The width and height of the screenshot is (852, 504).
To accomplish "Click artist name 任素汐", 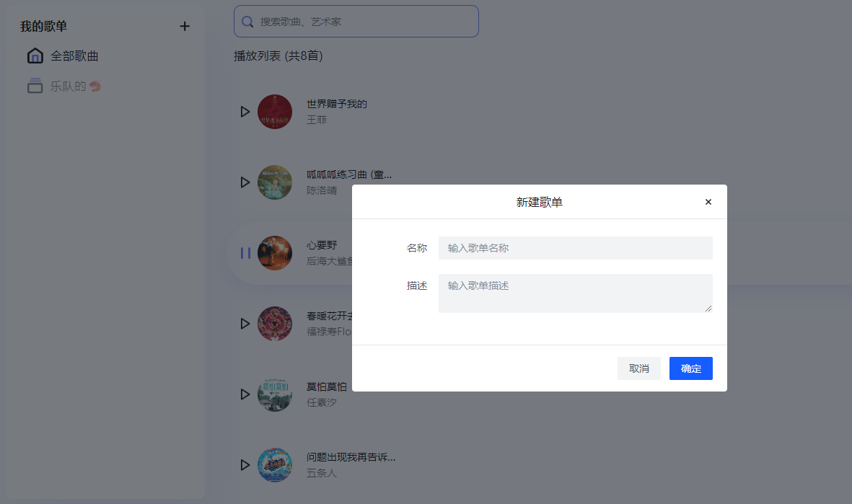I will [322, 402].
